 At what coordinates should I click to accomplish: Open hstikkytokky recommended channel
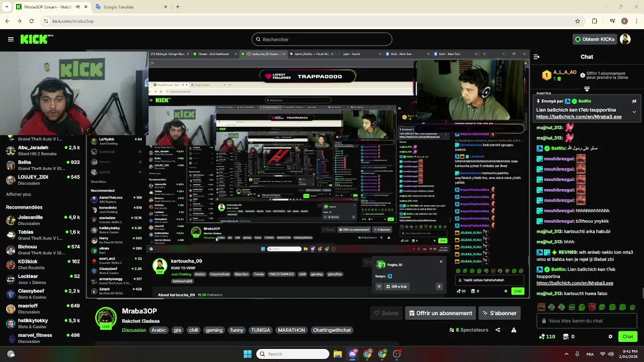coord(43,323)
